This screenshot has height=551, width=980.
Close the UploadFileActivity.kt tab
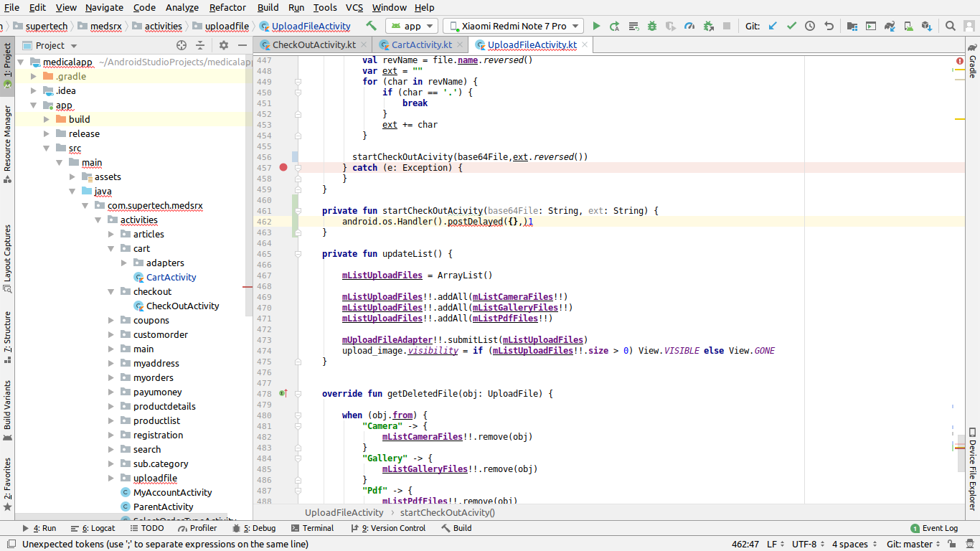pyautogui.click(x=585, y=44)
